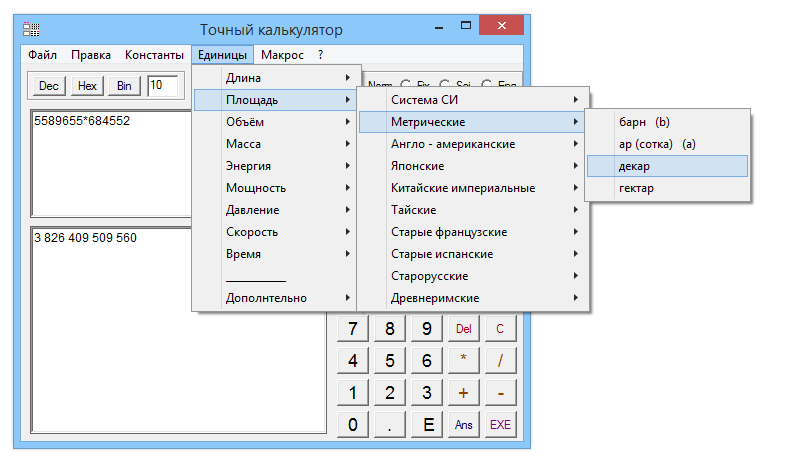Open the Правка menu
The image size is (805, 473).
pyautogui.click(x=91, y=55)
